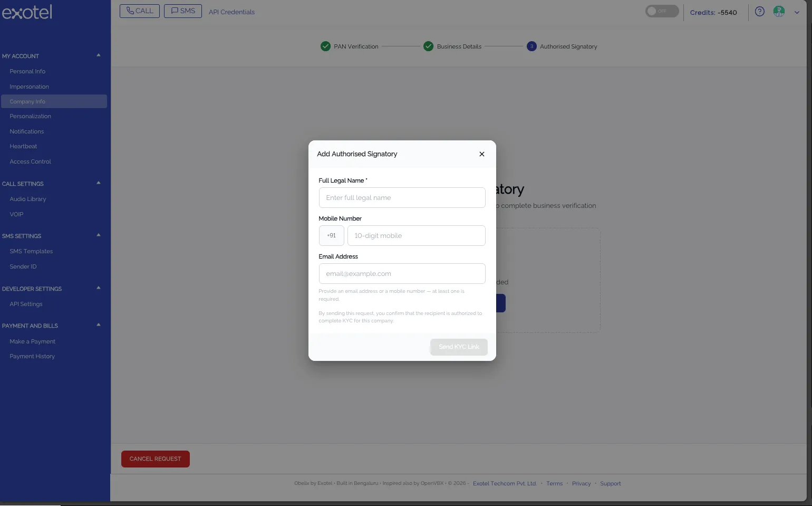Click the +91 country code box
812x506 pixels.
click(331, 236)
